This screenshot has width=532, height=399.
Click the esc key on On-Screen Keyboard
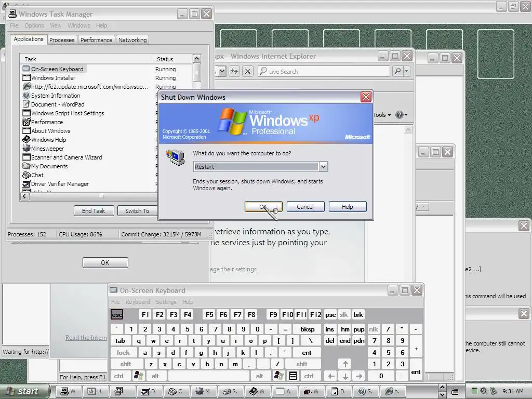117,314
